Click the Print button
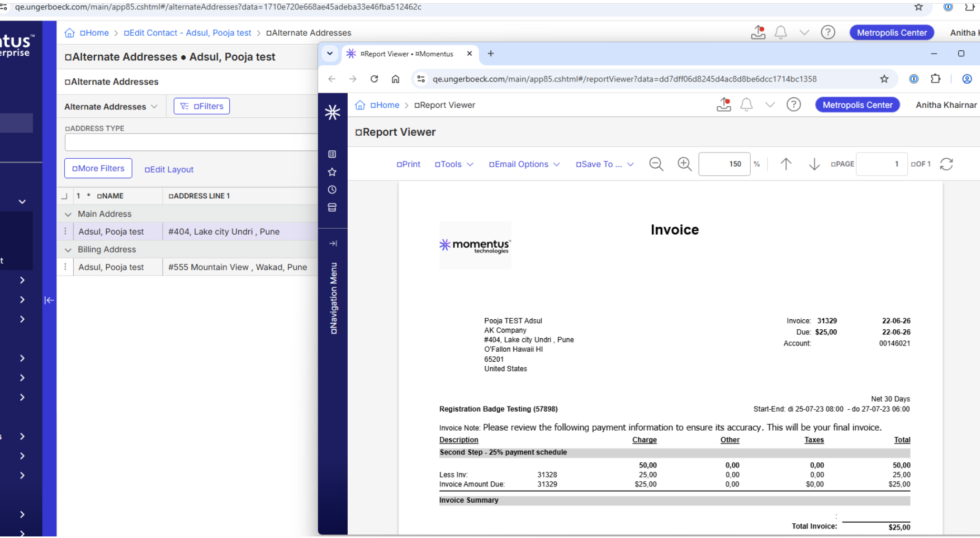This screenshot has height=538, width=980. pos(408,164)
